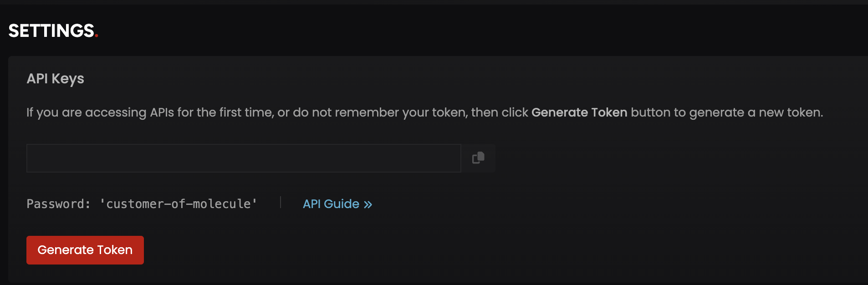Click bold 'Generate Token' text in description
Viewport: 868px width, 285px height.
(579, 112)
